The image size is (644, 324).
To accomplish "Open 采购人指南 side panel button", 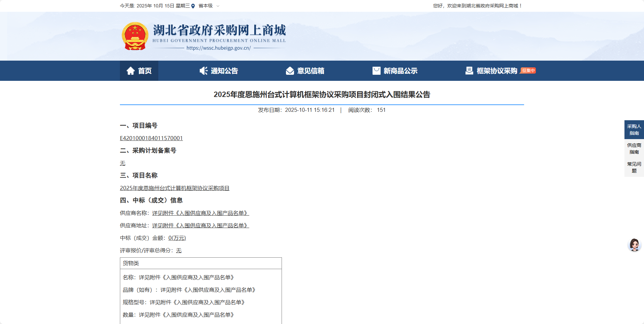I will coord(634,130).
